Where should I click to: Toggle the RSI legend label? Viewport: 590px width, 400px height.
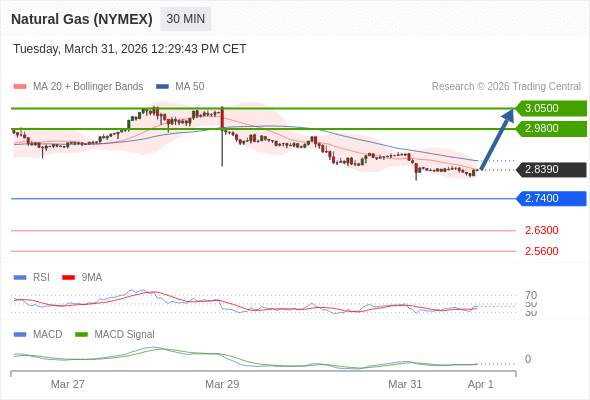point(41,278)
